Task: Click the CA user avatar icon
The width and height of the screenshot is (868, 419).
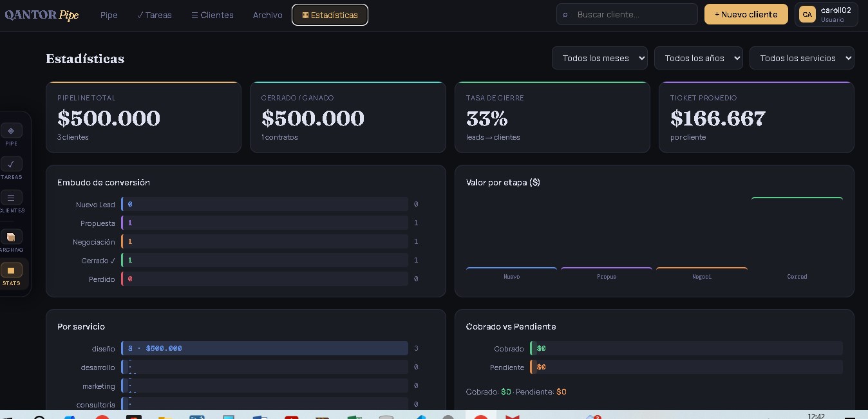Action: click(x=807, y=14)
